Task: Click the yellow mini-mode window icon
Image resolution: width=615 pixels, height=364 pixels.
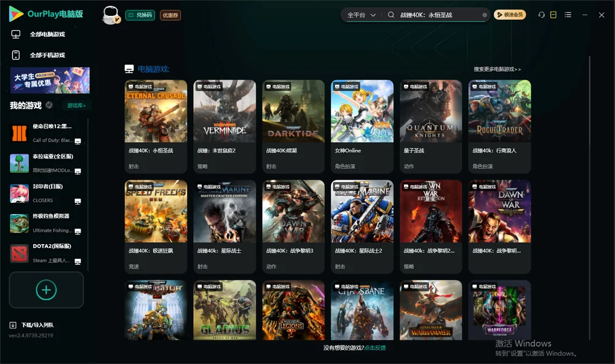Action: point(553,15)
